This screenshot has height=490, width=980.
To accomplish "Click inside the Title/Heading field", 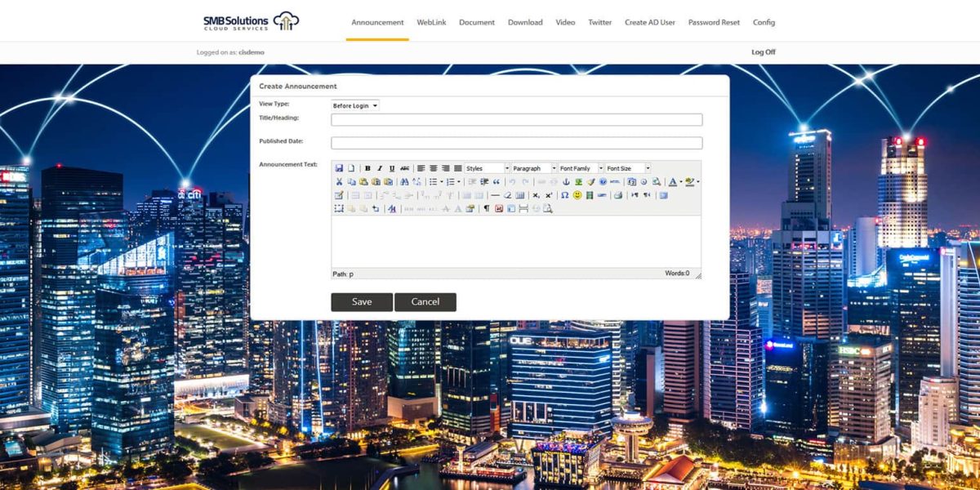I will click(x=514, y=119).
